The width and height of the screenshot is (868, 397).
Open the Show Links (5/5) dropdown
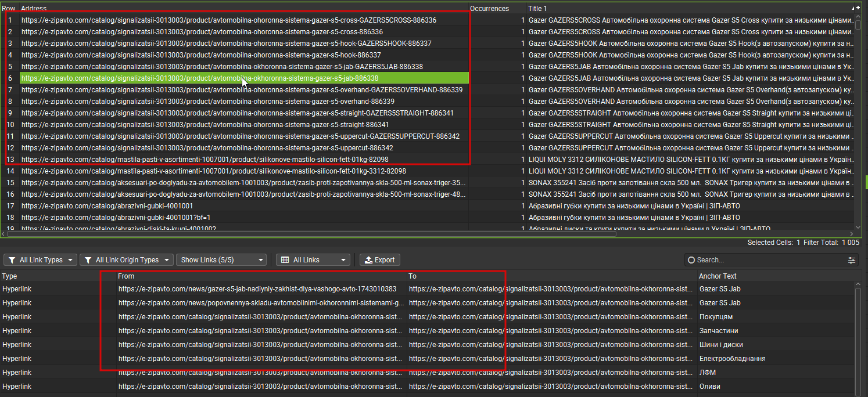pyautogui.click(x=221, y=260)
